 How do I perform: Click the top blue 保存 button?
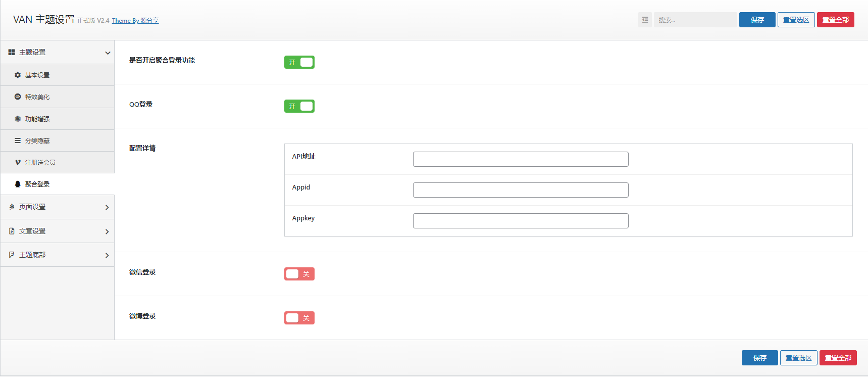pos(757,20)
